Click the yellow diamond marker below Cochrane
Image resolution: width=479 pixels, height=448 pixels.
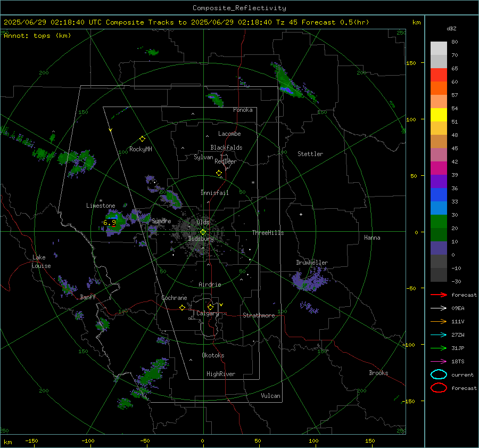coord(182,308)
